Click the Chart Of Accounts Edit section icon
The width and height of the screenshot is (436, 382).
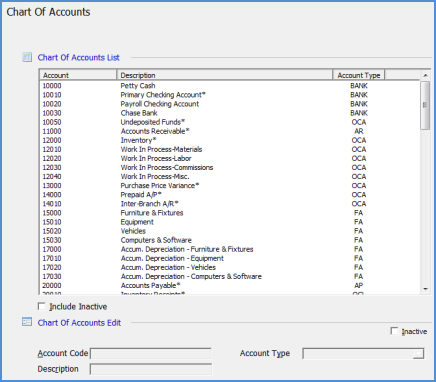[27, 322]
